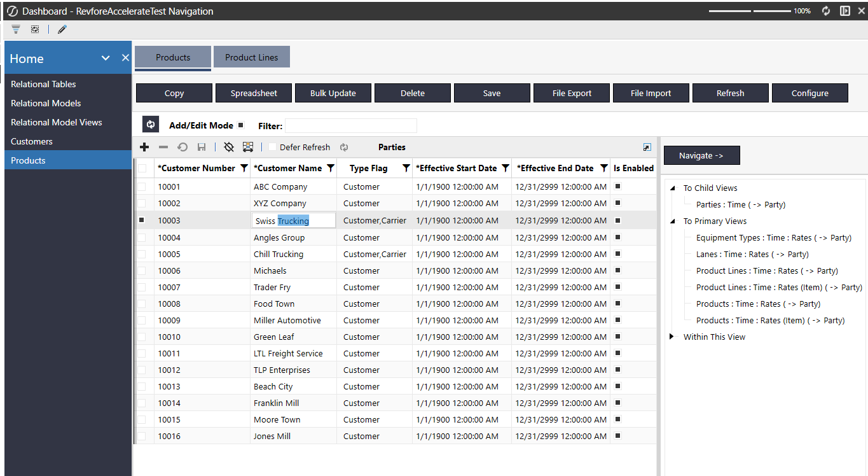The width and height of the screenshot is (868, 476).
Task: Open Relational Models in the sidebar
Action: point(46,103)
